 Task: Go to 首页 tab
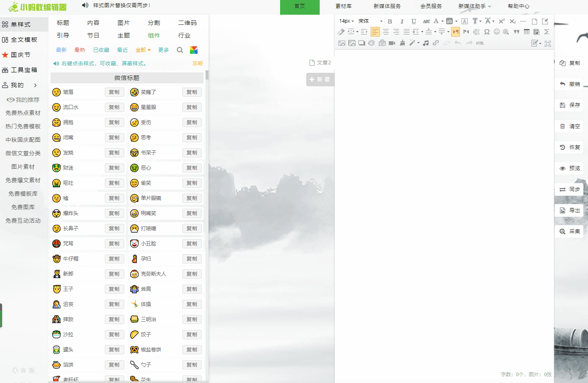pyautogui.click(x=300, y=6)
